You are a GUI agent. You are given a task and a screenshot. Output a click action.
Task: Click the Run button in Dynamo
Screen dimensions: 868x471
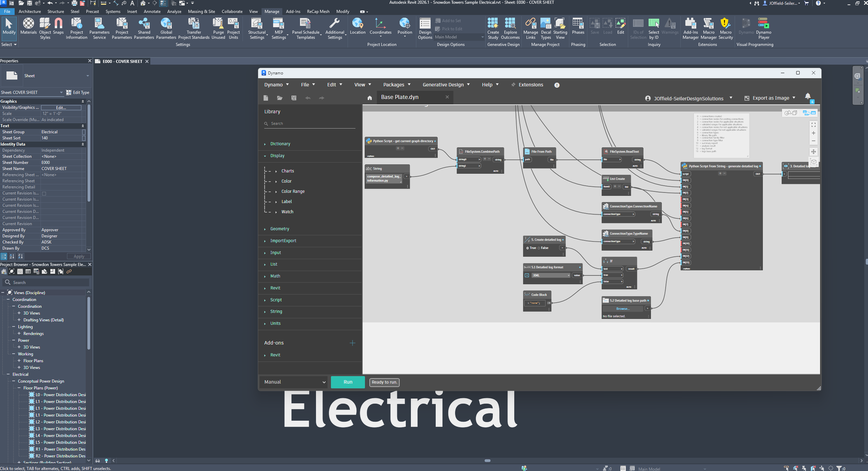(348, 382)
